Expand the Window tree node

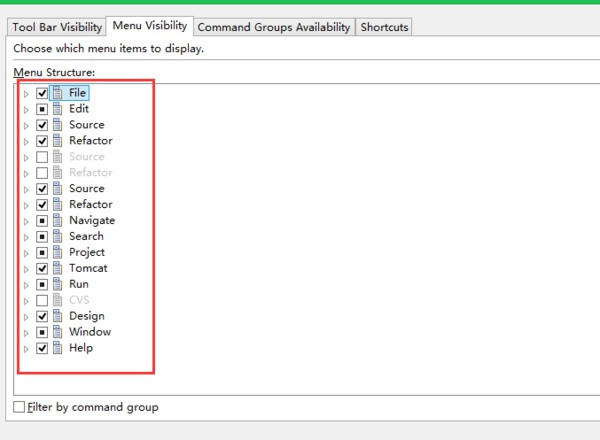point(26,333)
